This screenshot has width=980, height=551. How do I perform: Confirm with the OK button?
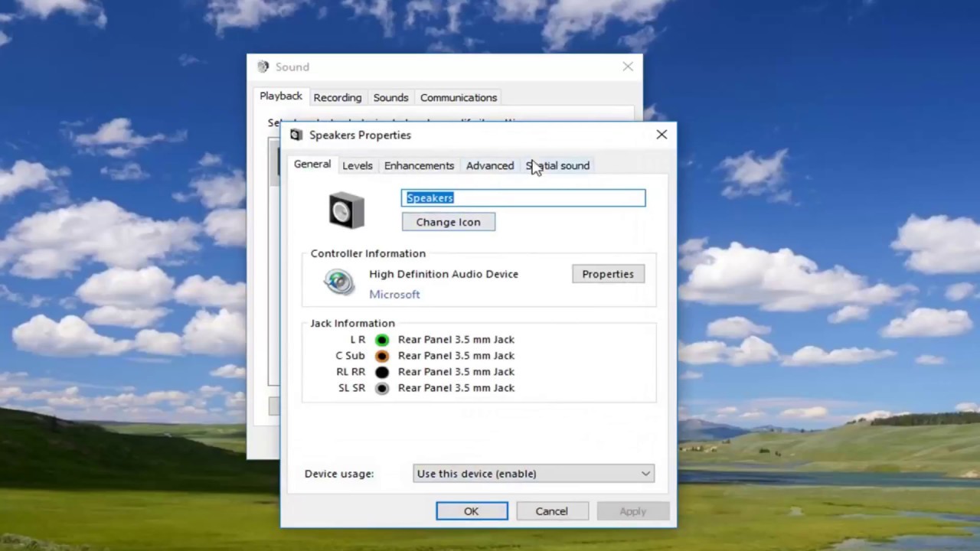[x=472, y=511]
